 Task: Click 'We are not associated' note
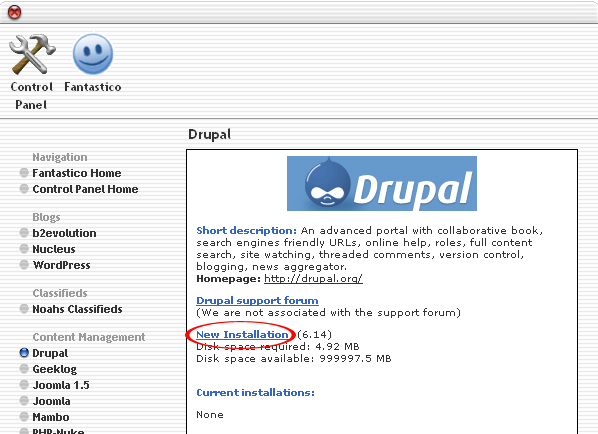click(328, 313)
